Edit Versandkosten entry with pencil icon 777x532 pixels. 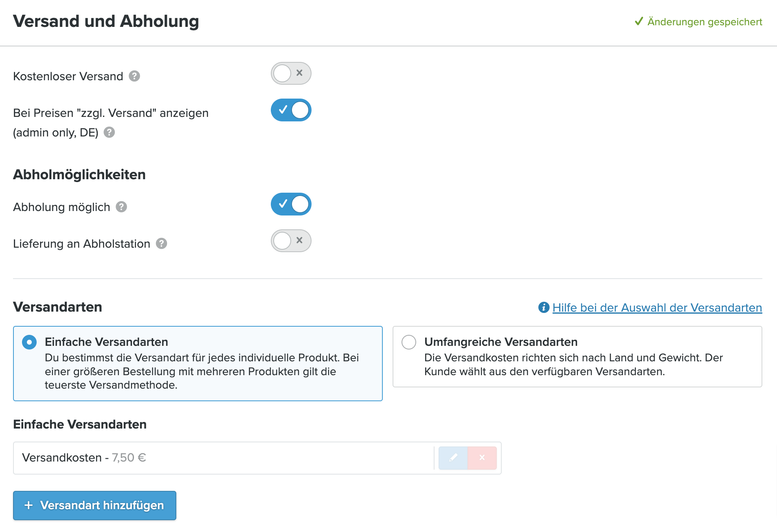pos(453,458)
